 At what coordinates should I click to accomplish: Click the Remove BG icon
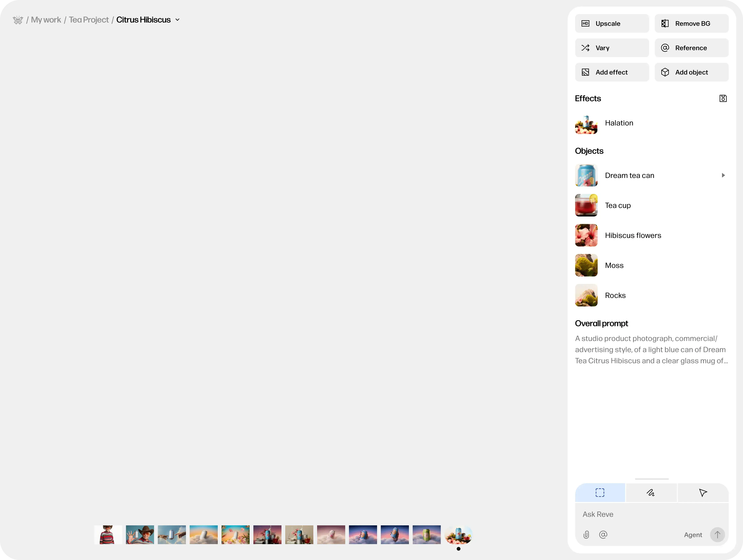(665, 24)
